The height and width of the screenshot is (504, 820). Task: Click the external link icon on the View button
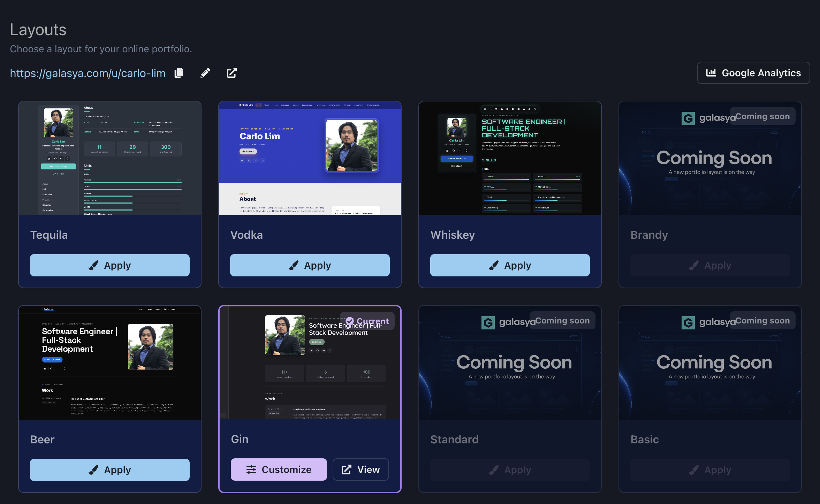[x=347, y=469]
